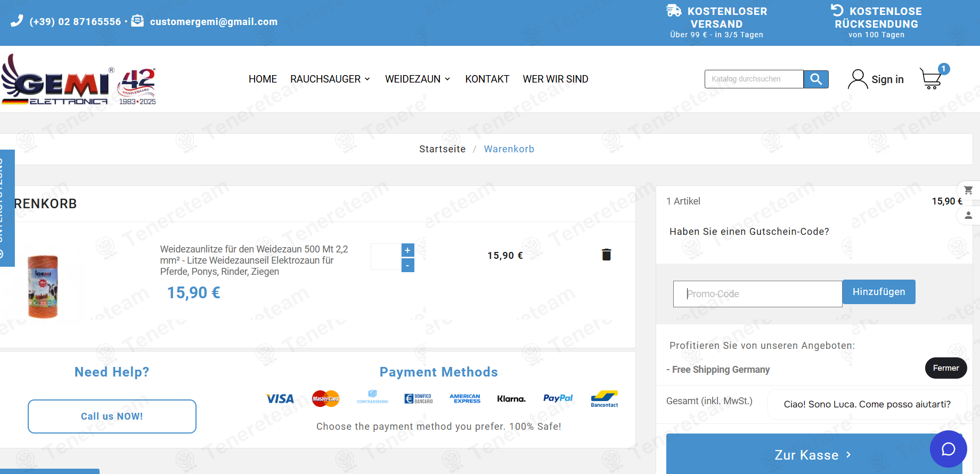Click the Contrassegno payment logo
Screen dimensions: 980x474
point(372,397)
